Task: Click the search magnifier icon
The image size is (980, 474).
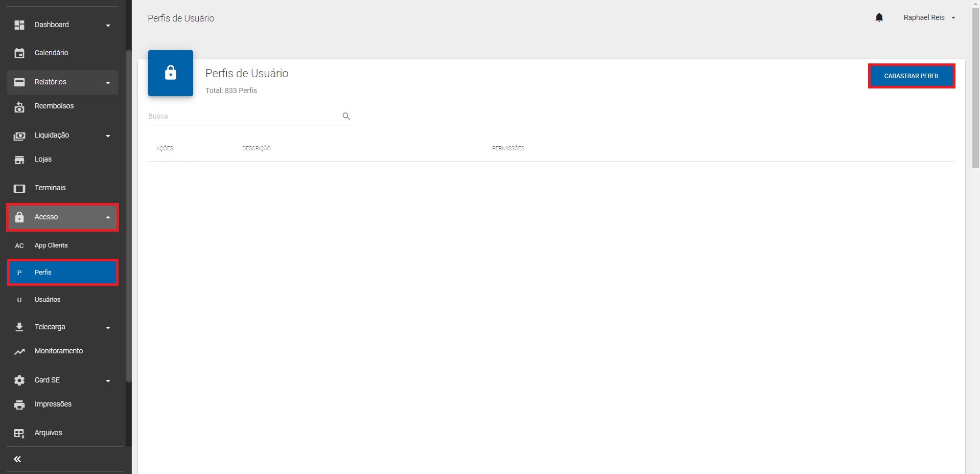Action: tap(346, 116)
